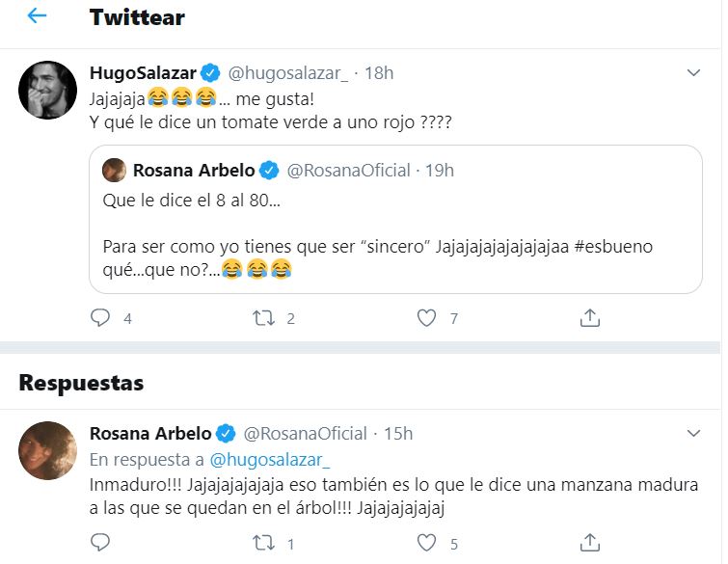Retweet Rosana Arbelo's reply
728x564 pixels.
(x=264, y=544)
